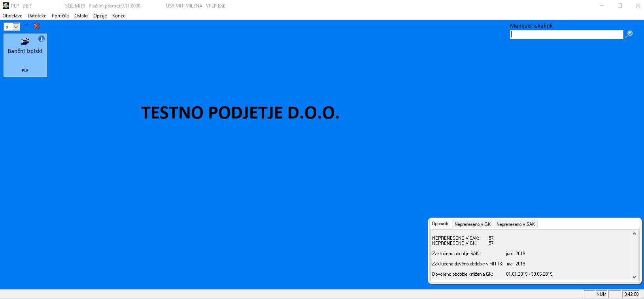Open the Poročila menu
The height and width of the screenshot is (299, 644).
point(60,16)
